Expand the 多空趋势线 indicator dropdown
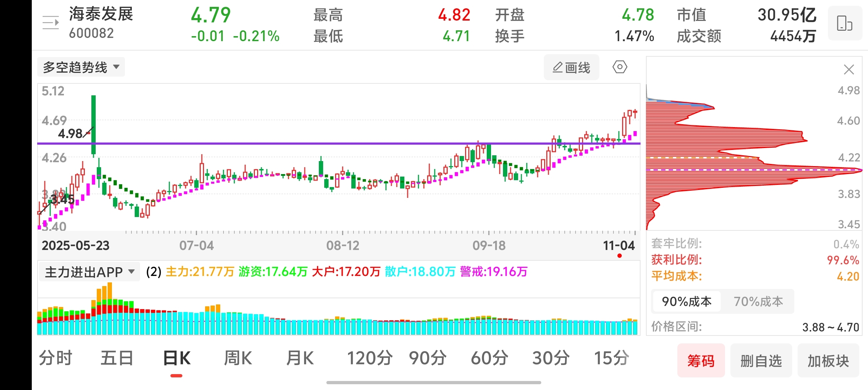868x390 pixels. (x=81, y=67)
